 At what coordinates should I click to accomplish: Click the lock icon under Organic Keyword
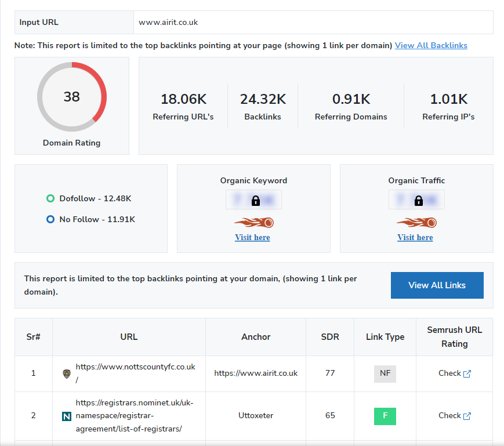tap(256, 201)
